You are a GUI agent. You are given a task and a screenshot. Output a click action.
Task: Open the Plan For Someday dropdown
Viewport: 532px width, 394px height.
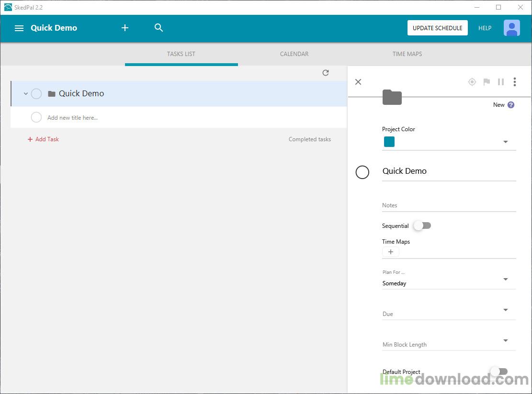pos(449,280)
